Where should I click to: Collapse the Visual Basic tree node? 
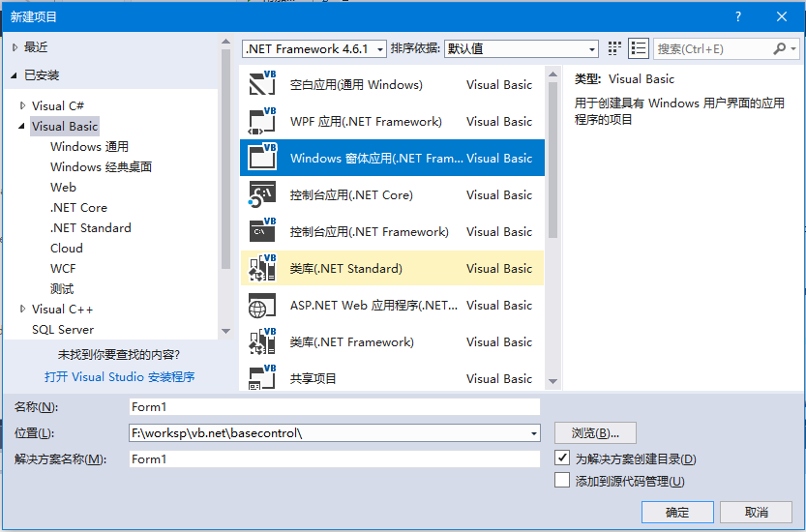click(21, 126)
